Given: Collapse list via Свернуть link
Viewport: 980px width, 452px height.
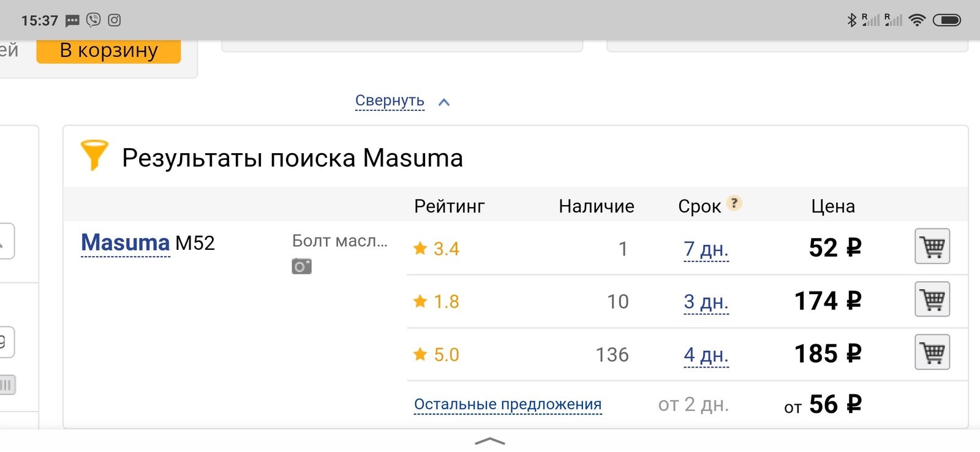Looking at the screenshot, I should 390,100.
